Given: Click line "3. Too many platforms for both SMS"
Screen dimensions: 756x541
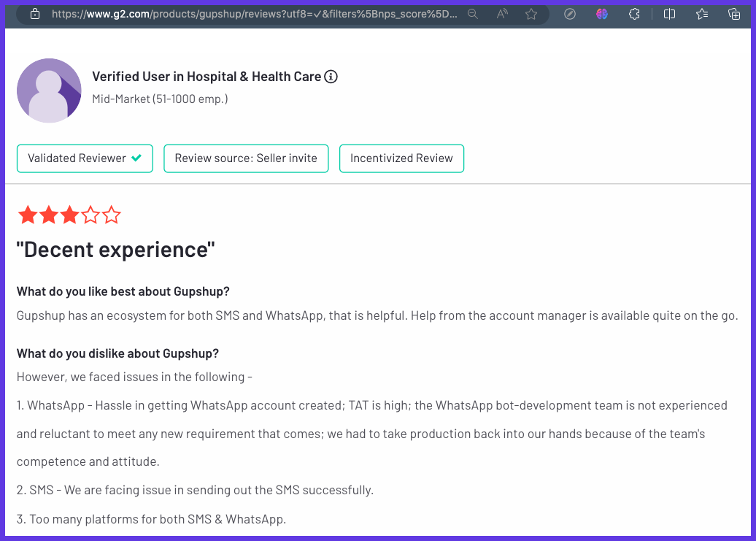Looking at the screenshot, I should point(151,519).
